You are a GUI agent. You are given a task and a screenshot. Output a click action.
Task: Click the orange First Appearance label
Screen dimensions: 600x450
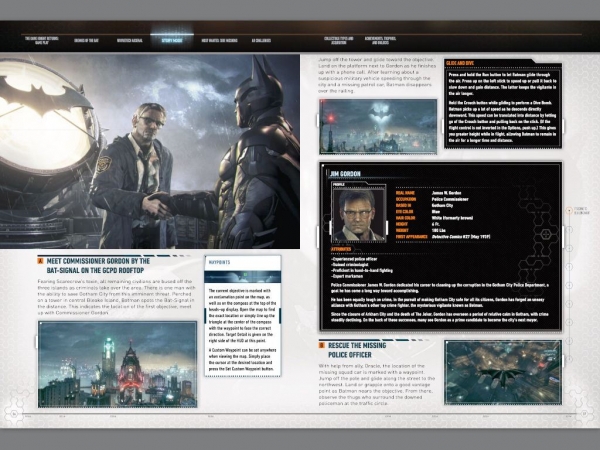(x=411, y=236)
